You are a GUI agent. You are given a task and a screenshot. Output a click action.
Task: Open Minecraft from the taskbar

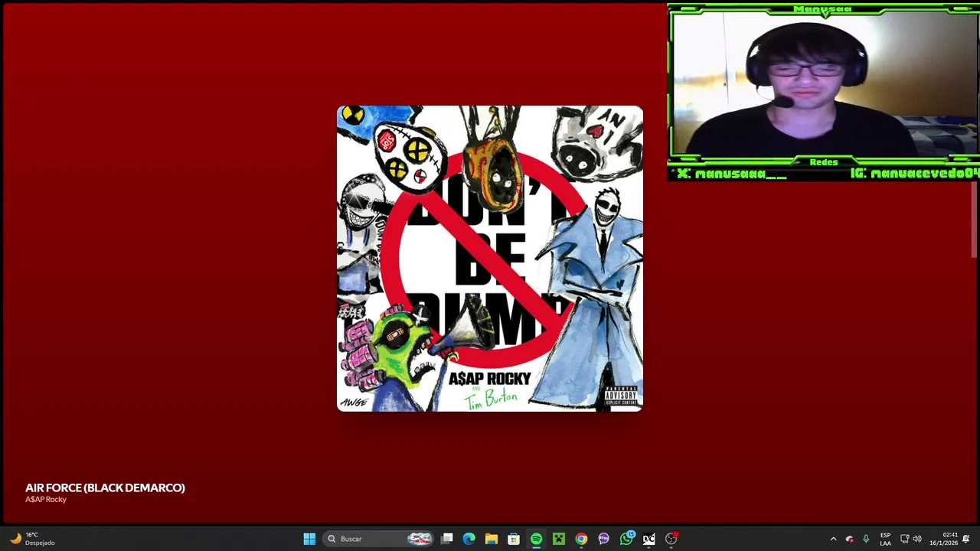point(559,539)
